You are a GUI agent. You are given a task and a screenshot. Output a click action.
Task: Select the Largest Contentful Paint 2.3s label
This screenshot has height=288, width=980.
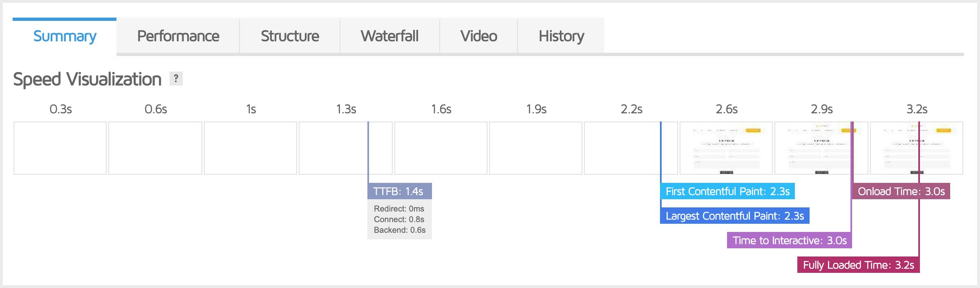735,216
